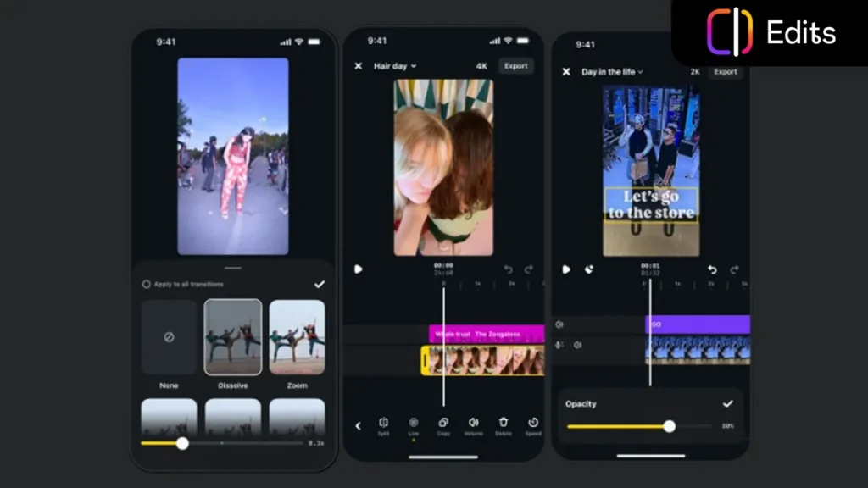This screenshot has width=868, height=488.
Task: Toggle the video track speaker icon
Action: (x=578, y=346)
